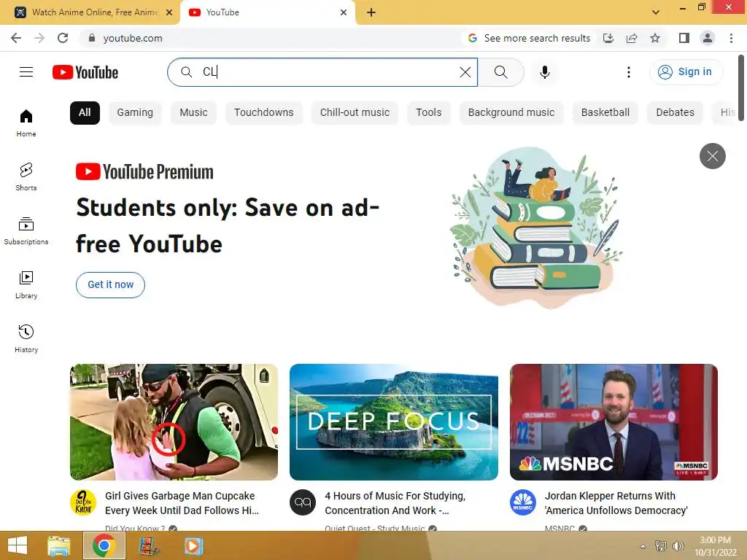This screenshot has height=560, width=747.
Task: Close the YouTube browser tab
Action: point(344,12)
